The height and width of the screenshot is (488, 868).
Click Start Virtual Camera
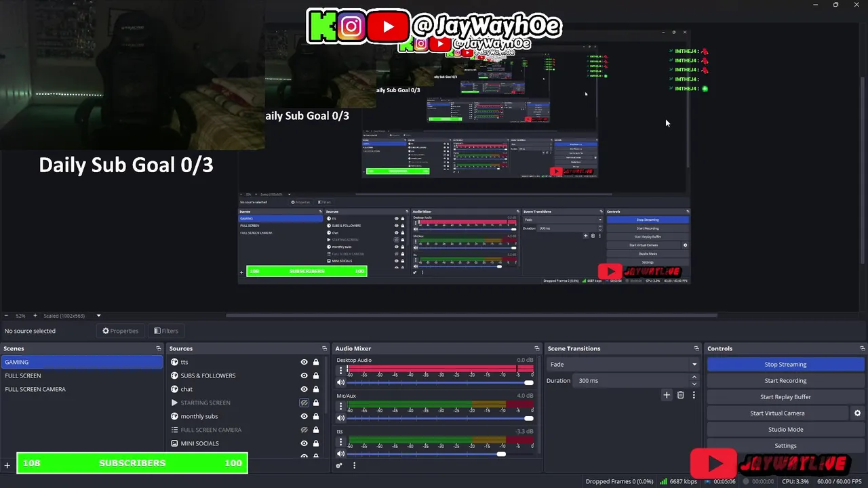777,413
